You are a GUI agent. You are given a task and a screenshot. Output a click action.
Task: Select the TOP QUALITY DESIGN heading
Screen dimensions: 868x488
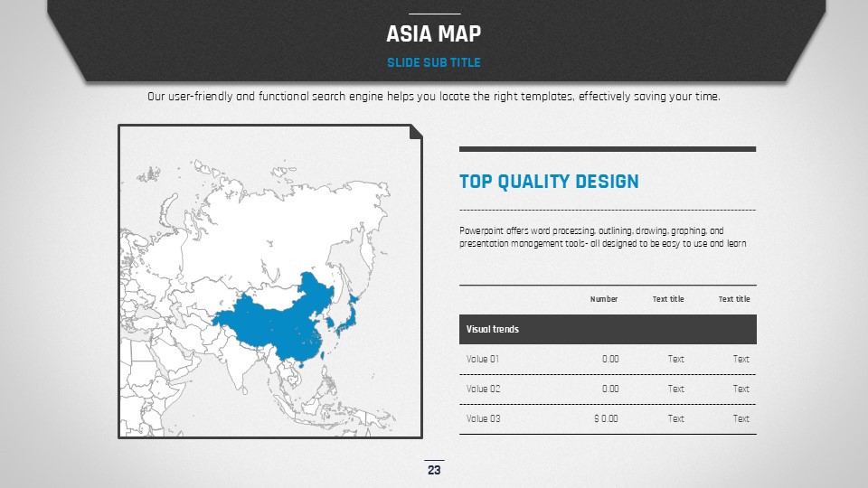pos(549,182)
